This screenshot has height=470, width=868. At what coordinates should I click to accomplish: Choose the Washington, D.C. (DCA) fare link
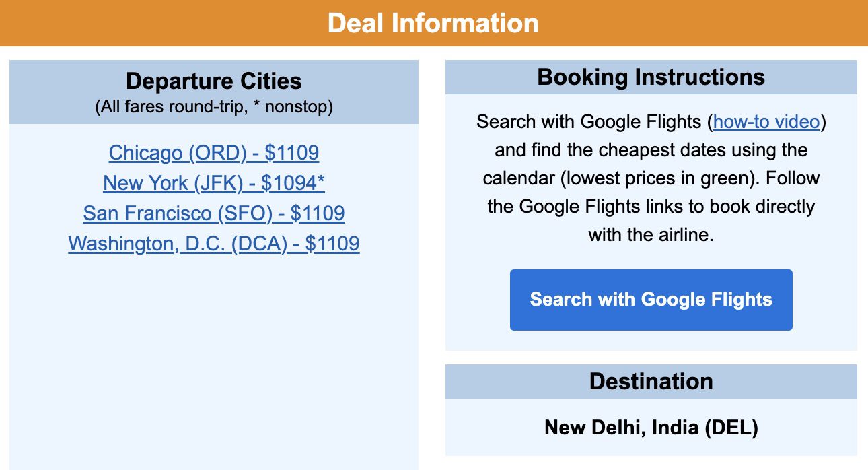[x=213, y=243]
